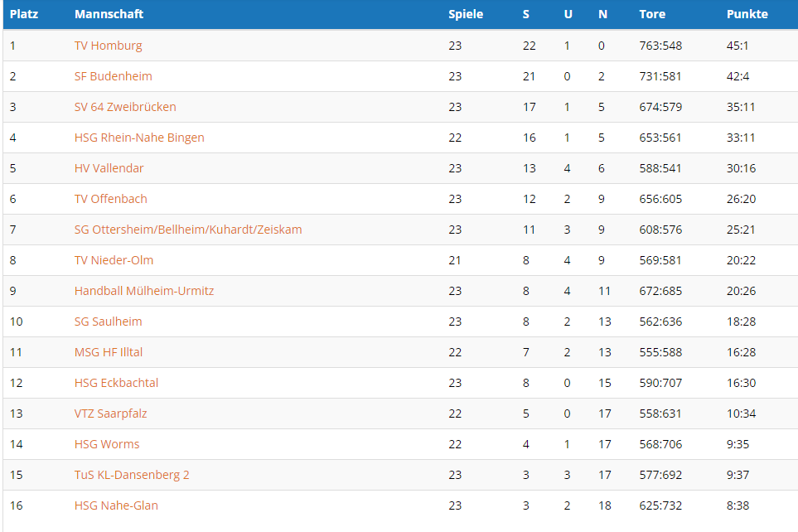The image size is (798, 532).
Task: Open the HV Vallendar link
Action: pyautogui.click(x=109, y=168)
